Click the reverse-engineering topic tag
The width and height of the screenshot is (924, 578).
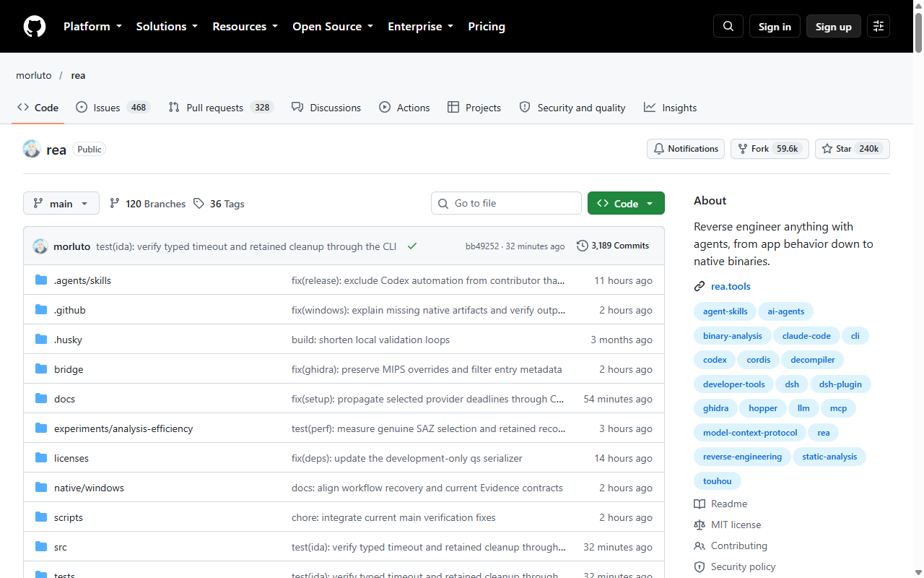[x=742, y=457]
